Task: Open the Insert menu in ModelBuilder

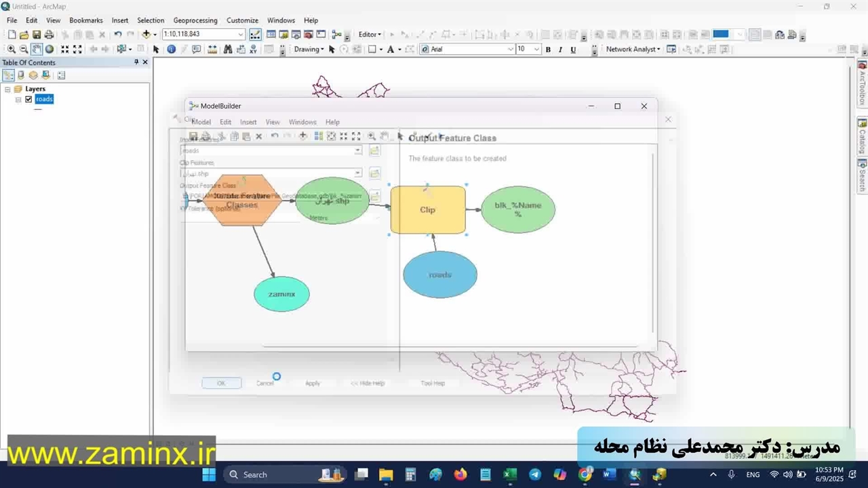Action: [248, 122]
